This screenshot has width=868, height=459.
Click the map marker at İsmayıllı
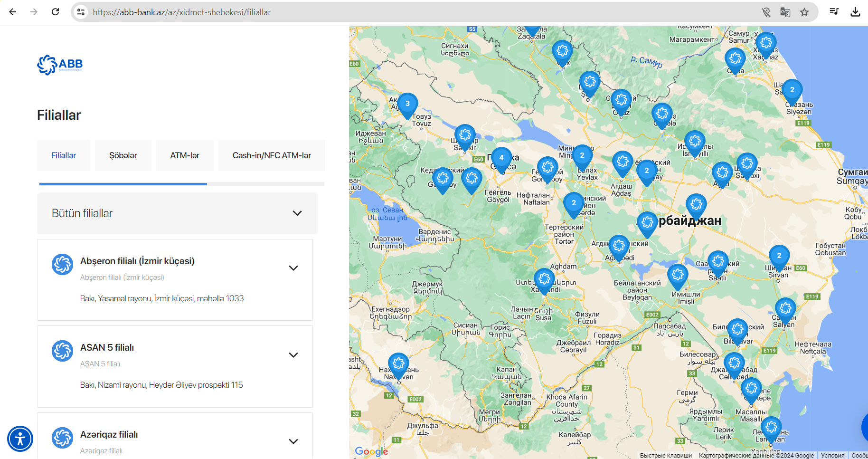(695, 143)
